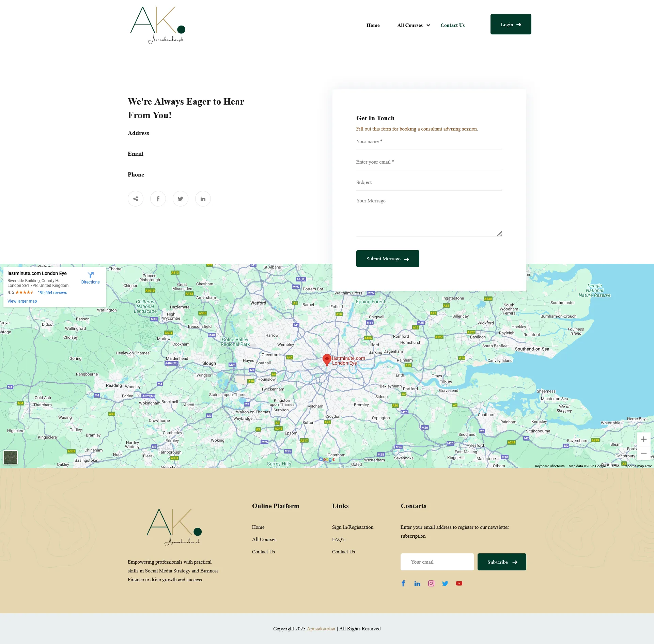The width and height of the screenshot is (654, 644).
Task: Click the Subscribe newsletter button
Action: (x=502, y=562)
